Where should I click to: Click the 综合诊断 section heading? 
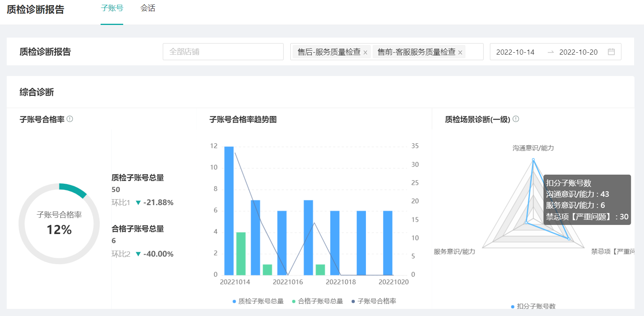[37, 92]
